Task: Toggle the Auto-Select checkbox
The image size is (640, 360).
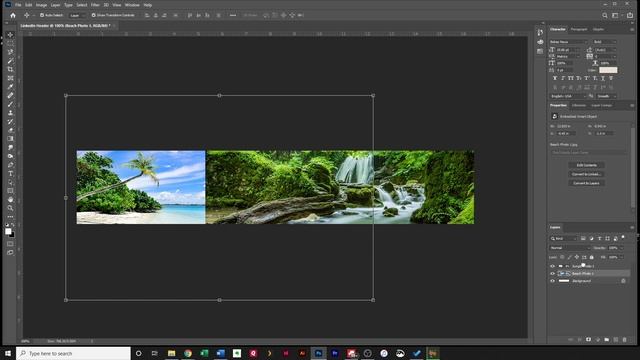Action: [42, 15]
